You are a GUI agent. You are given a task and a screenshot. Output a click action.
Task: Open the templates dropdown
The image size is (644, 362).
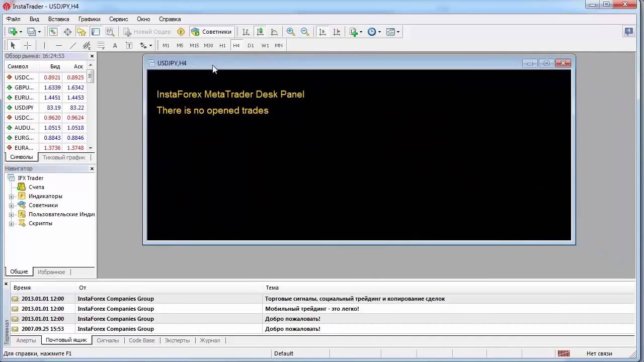tap(393, 32)
